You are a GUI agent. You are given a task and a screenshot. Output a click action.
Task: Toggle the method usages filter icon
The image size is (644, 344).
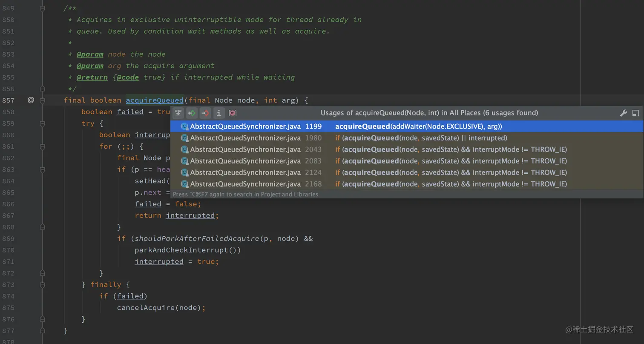(x=233, y=113)
